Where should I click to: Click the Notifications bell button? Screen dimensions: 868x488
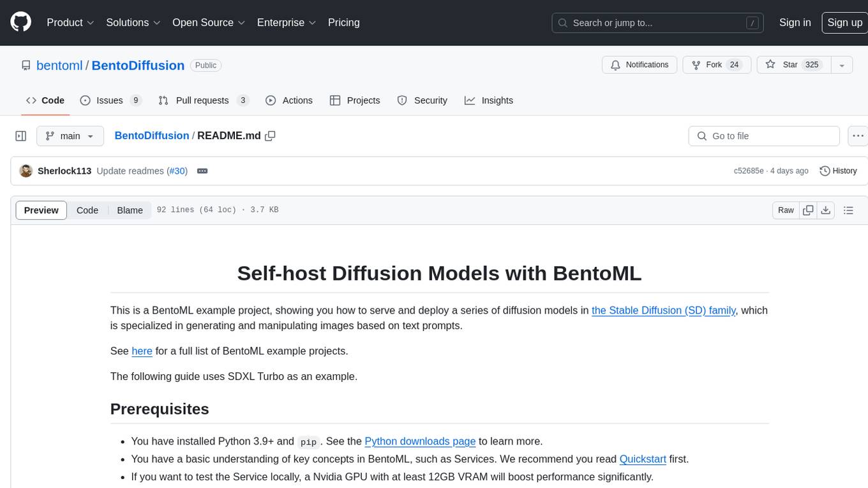coord(640,65)
